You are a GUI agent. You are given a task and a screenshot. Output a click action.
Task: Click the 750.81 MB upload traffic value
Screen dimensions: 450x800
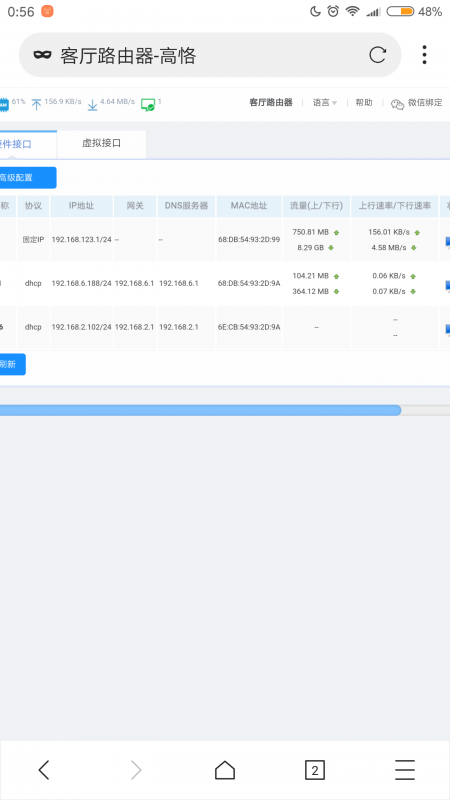coord(310,232)
